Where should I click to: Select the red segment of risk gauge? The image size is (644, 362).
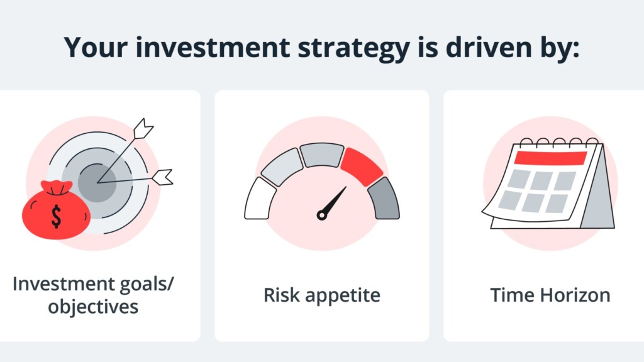[362, 166]
